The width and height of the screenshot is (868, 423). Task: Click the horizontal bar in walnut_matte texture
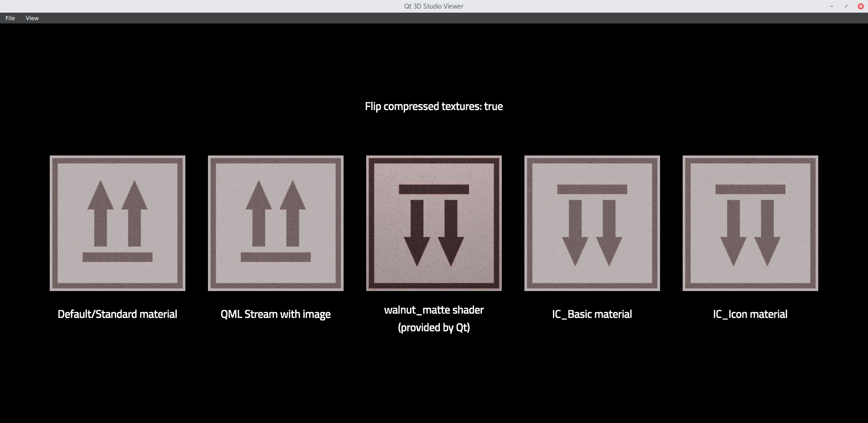(x=434, y=189)
